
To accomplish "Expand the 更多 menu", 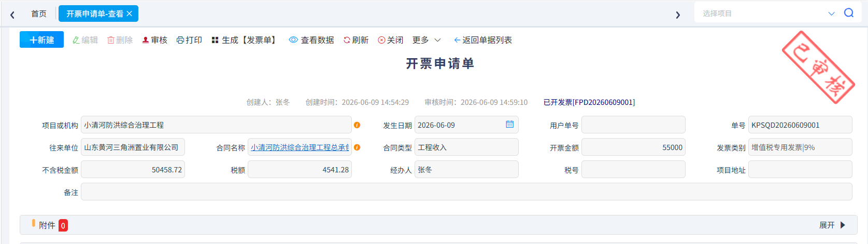I will point(426,40).
